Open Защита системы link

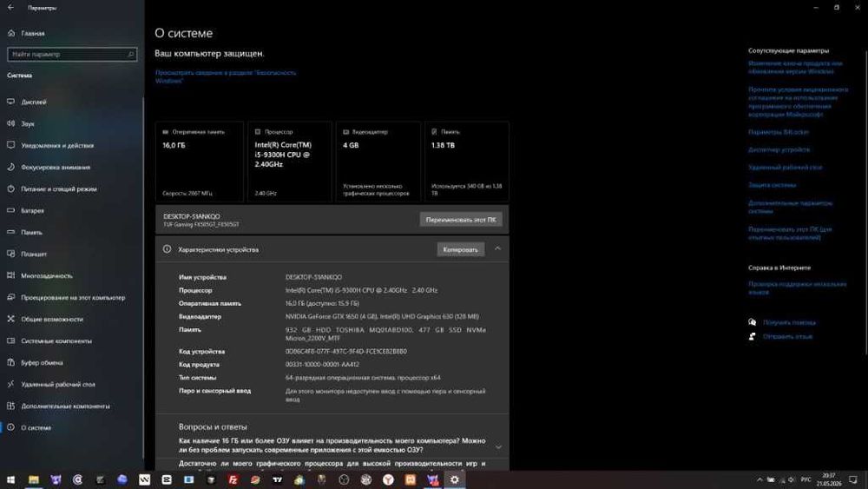pos(772,185)
